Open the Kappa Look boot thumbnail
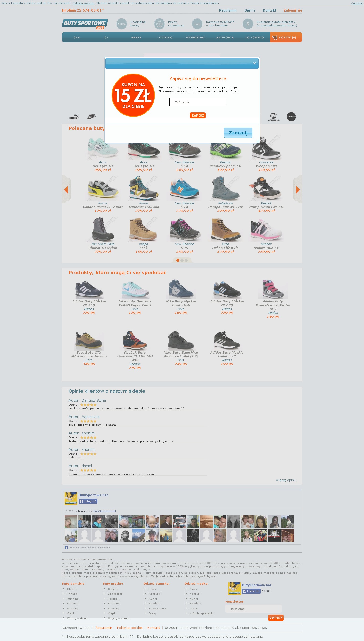The width and height of the screenshot is (364, 641). click(x=144, y=230)
